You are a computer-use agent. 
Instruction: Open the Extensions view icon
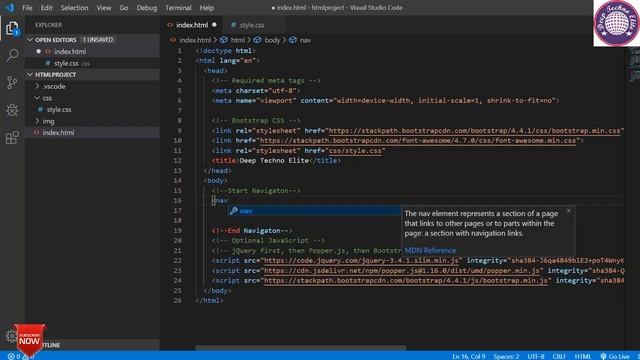pyautogui.click(x=12, y=137)
